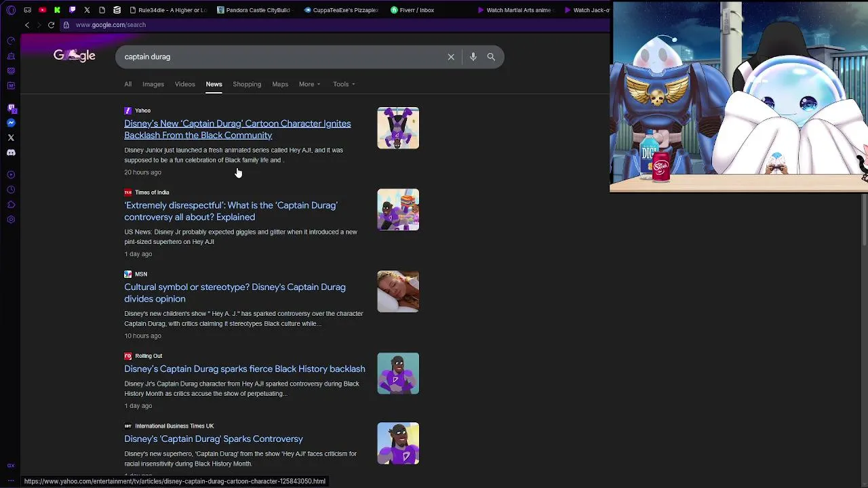Open Times of India 'Extremely disrespectful' article

231,211
